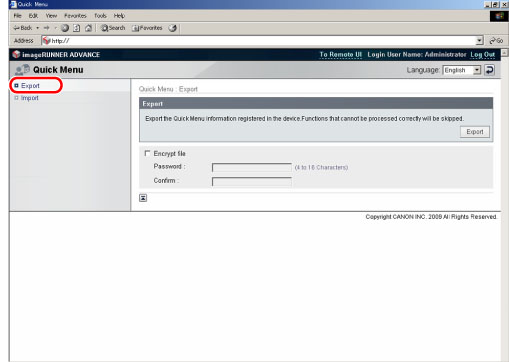
Task: Click the Login User Name: Administrator text
Action: (x=417, y=54)
